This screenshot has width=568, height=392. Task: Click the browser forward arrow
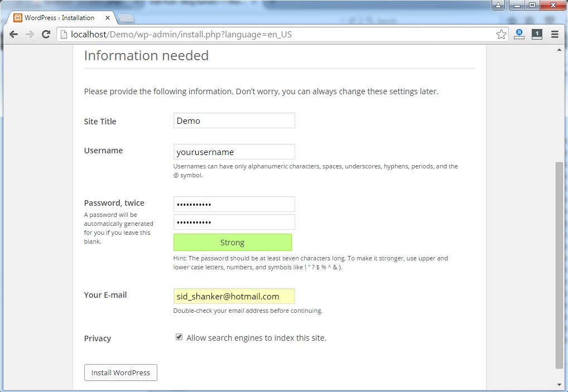(30, 35)
